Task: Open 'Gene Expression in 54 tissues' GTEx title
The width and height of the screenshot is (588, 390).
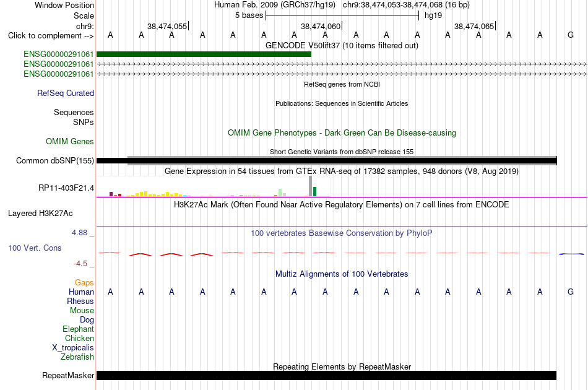Action: pos(342,171)
